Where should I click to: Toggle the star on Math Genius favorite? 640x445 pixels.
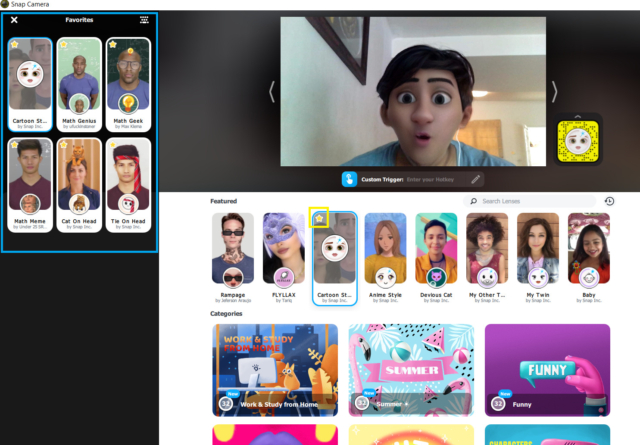pos(64,44)
